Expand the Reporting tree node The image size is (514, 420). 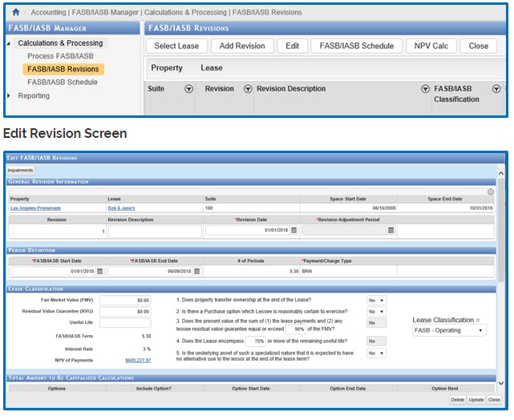(x=10, y=95)
